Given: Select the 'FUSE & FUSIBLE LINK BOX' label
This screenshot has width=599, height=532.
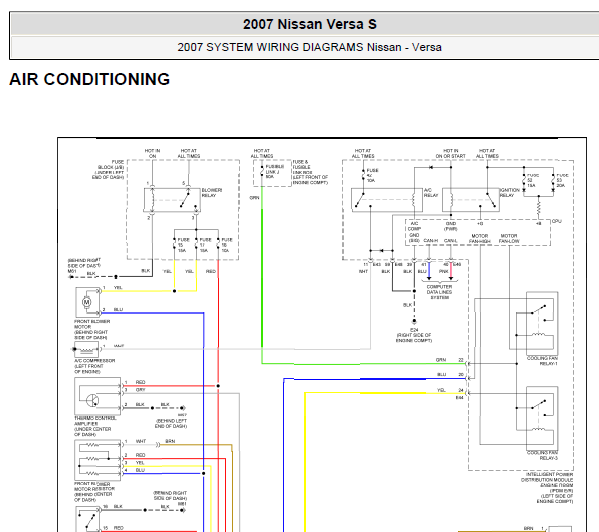Looking at the screenshot, I should (310, 172).
